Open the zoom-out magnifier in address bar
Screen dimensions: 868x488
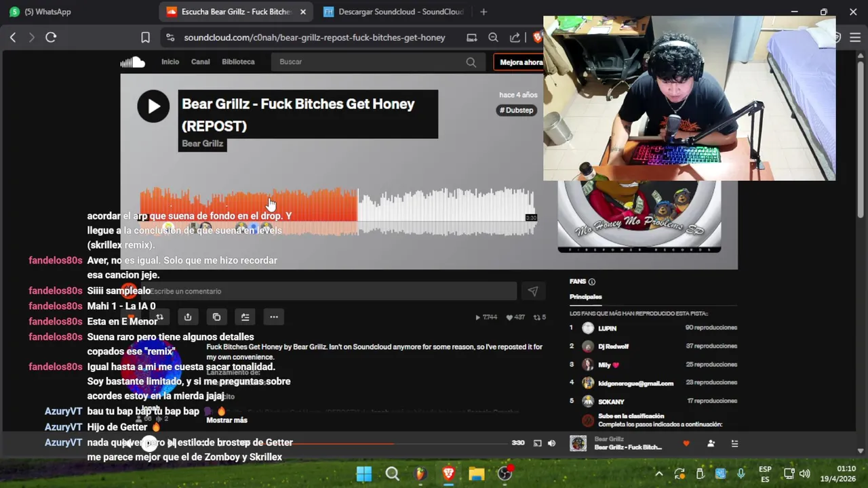tap(493, 38)
